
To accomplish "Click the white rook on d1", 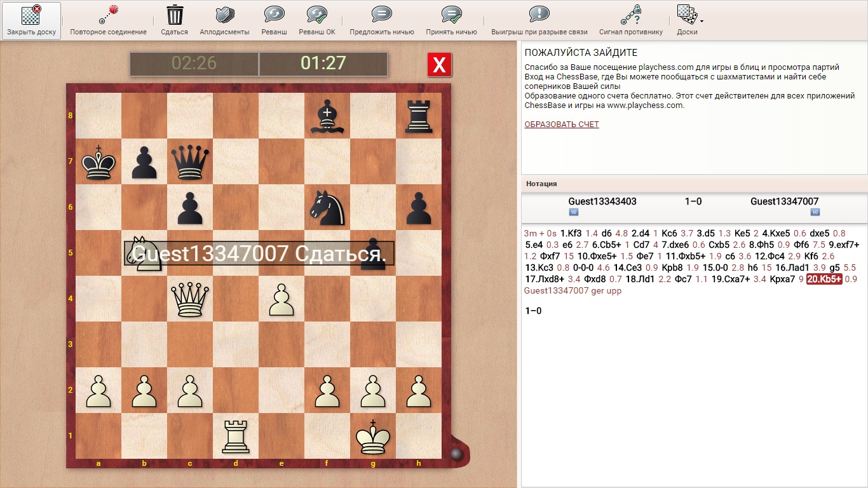I will (x=236, y=436).
